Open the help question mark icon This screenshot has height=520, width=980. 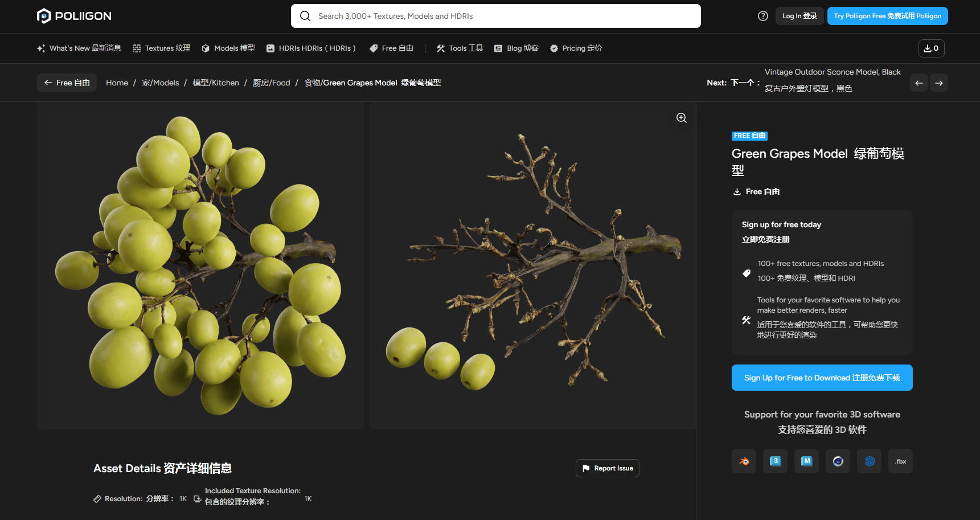click(763, 16)
